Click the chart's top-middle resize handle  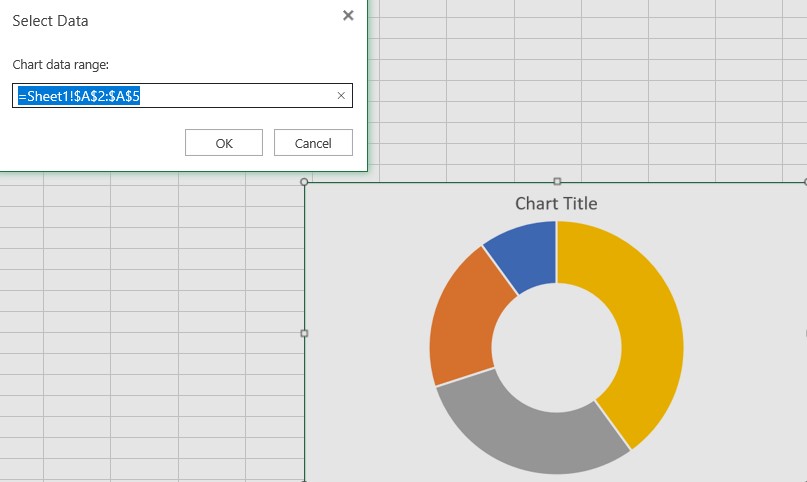coord(557,181)
